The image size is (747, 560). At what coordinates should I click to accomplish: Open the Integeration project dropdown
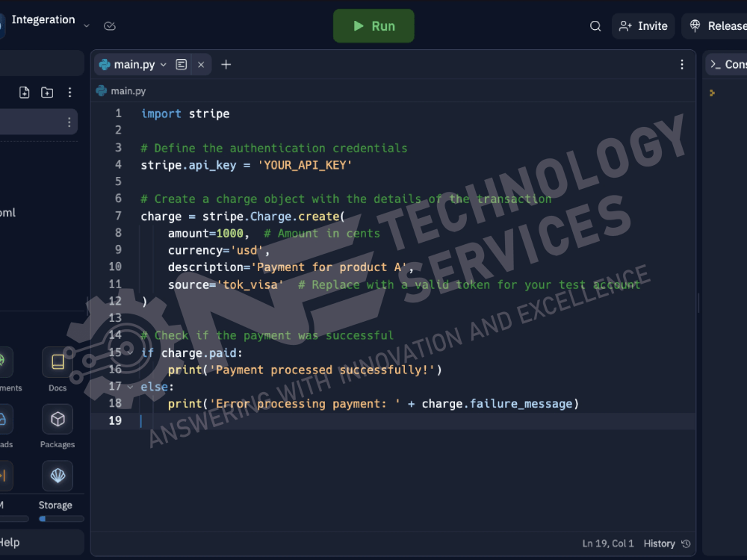click(x=86, y=25)
